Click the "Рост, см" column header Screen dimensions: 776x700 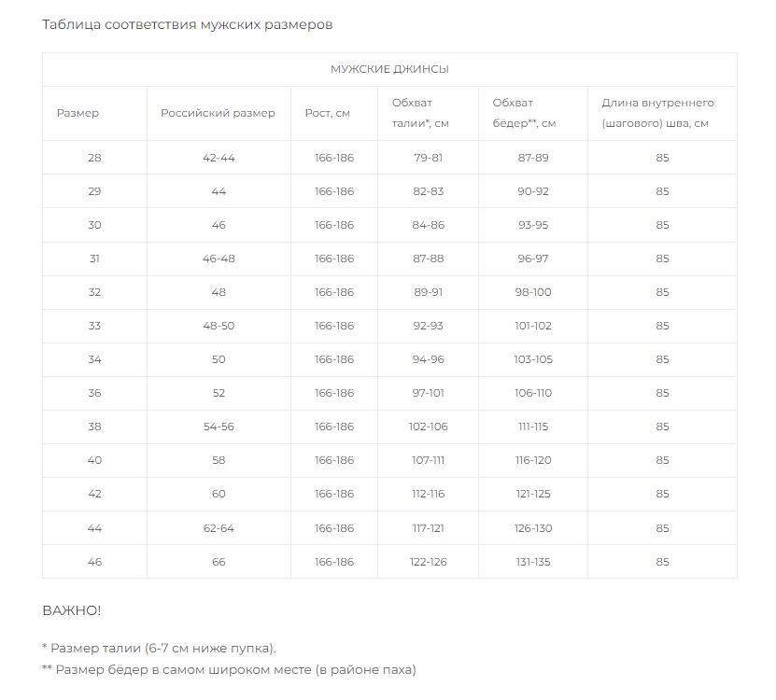click(328, 113)
